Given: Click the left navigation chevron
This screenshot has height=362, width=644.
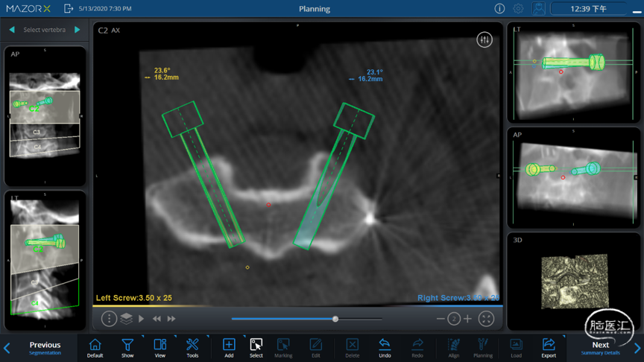Looking at the screenshot, I should tap(7, 348).
